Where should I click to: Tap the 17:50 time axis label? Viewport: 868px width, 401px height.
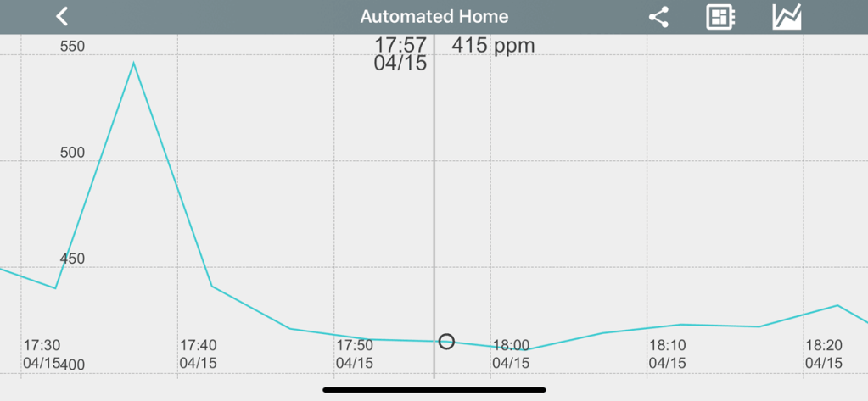[354, 354]
